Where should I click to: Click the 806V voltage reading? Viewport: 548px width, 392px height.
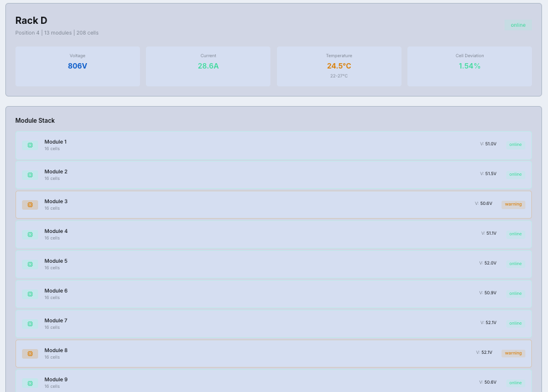(x=77, y=66)
